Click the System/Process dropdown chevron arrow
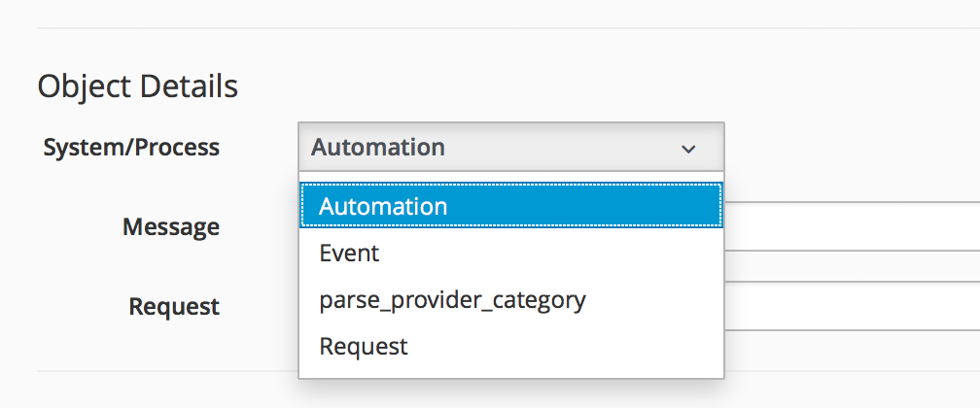 [x=688, y=149]
